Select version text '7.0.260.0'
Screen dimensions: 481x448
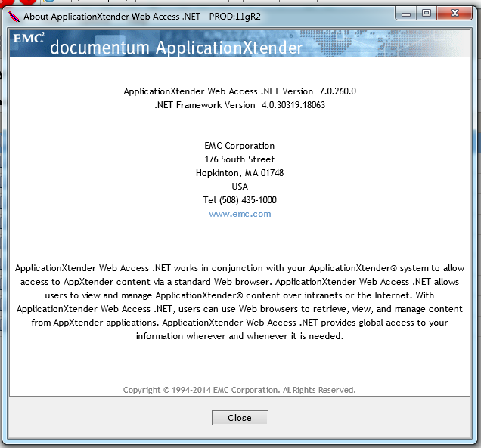[337, 91]
